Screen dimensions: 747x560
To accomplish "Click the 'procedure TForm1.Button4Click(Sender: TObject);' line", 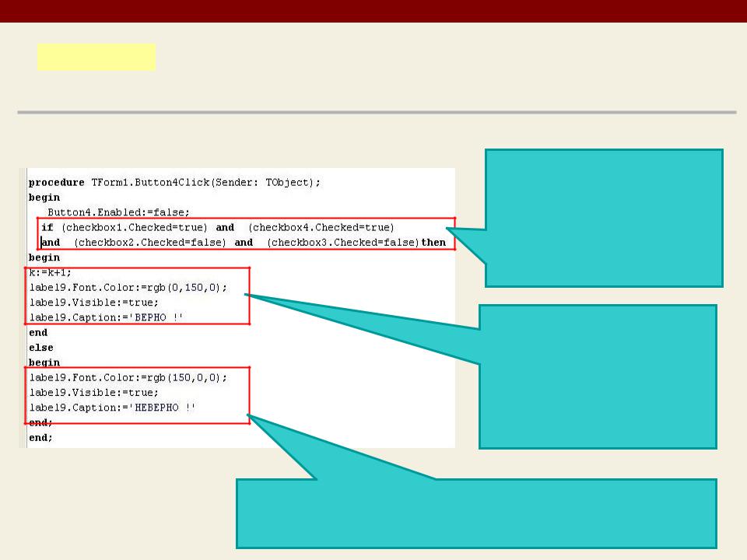I will [x=174, y=183].
